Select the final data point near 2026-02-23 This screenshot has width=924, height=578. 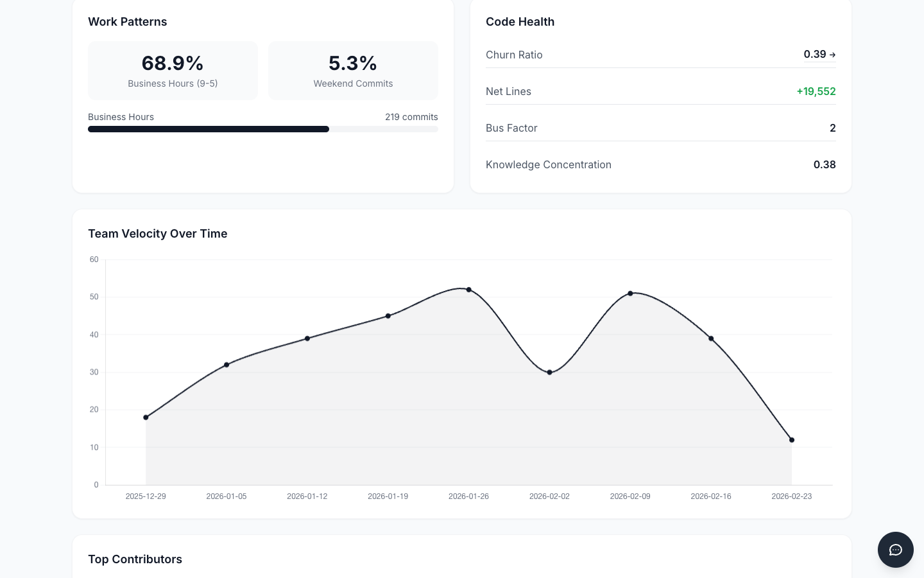point(792,440)
